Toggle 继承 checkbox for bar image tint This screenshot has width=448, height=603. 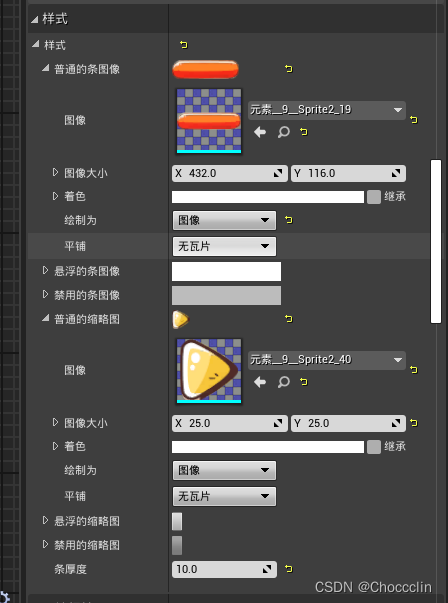374,197
